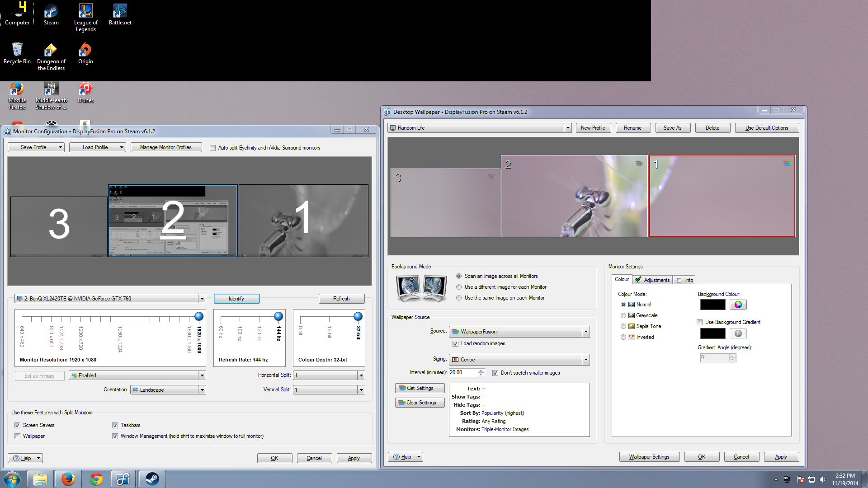Enable Auto-split Eyefinity and Surround monitors

point(212,148)
